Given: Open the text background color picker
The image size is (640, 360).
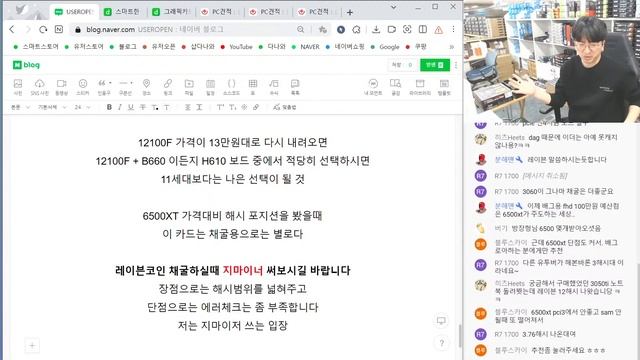Looking at the screenshot, I should [x=167, y=107].
